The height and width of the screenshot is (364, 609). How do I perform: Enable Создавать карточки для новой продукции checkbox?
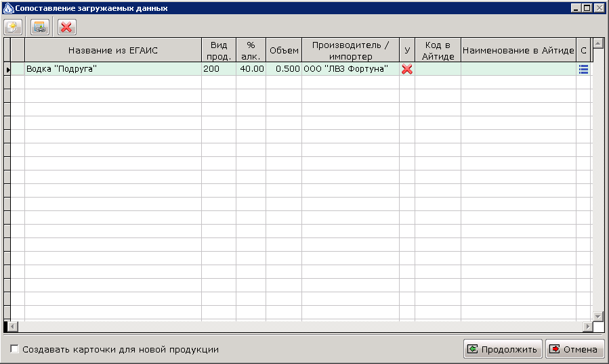[x=14, y=349]
